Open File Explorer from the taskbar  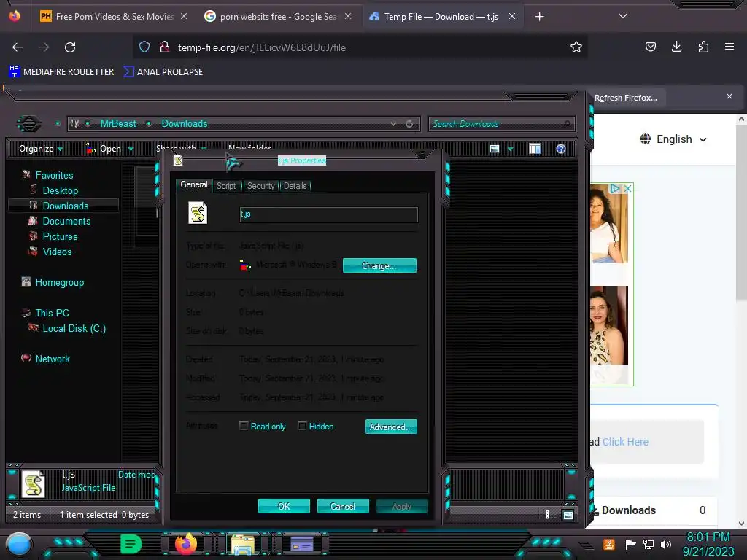tap(243, 544)
